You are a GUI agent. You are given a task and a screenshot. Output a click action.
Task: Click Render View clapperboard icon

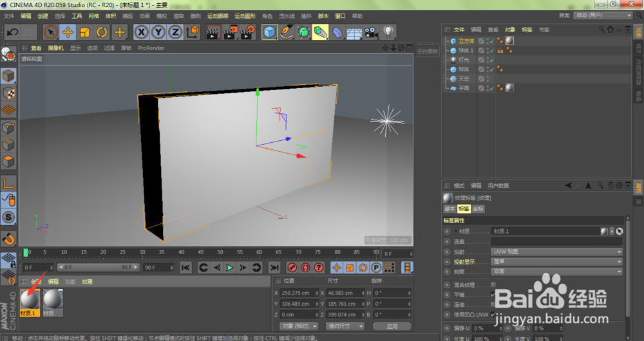click(x=213, y=32)
